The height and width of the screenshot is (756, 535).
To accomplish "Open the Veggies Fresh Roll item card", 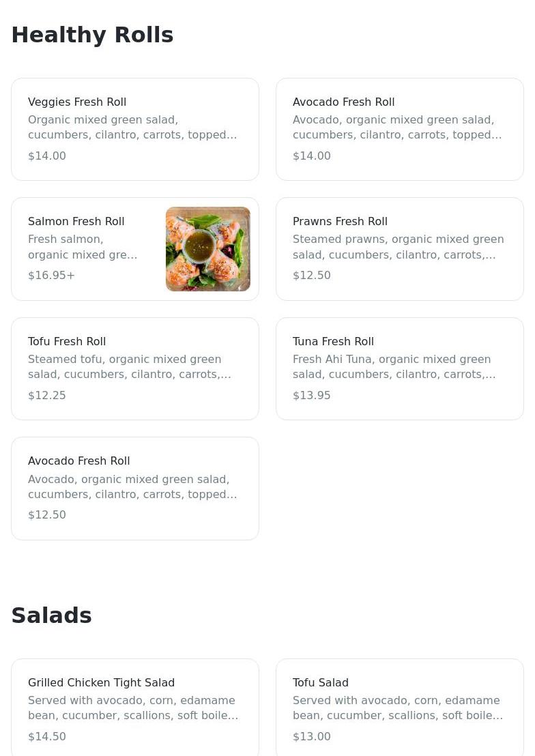I will click(x=135, y=129).
